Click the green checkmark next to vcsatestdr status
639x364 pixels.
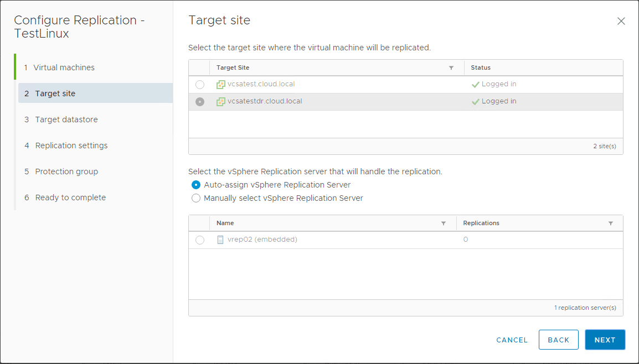coord(474,101)
